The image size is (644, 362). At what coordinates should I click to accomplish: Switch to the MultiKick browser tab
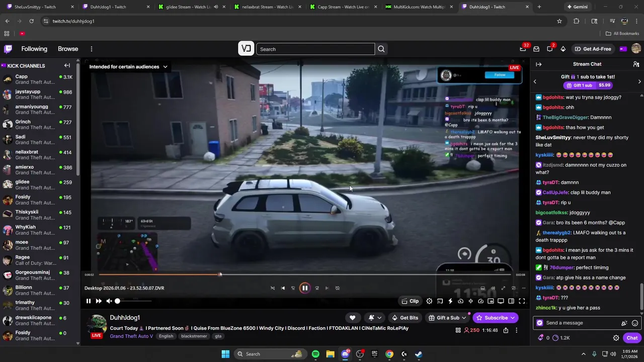(419, 7)
